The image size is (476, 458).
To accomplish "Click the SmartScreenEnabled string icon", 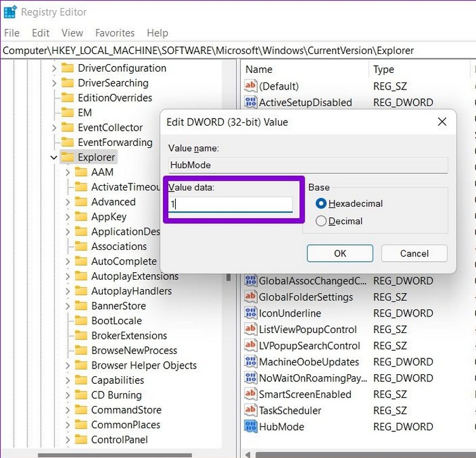I will tap(251, 395).
